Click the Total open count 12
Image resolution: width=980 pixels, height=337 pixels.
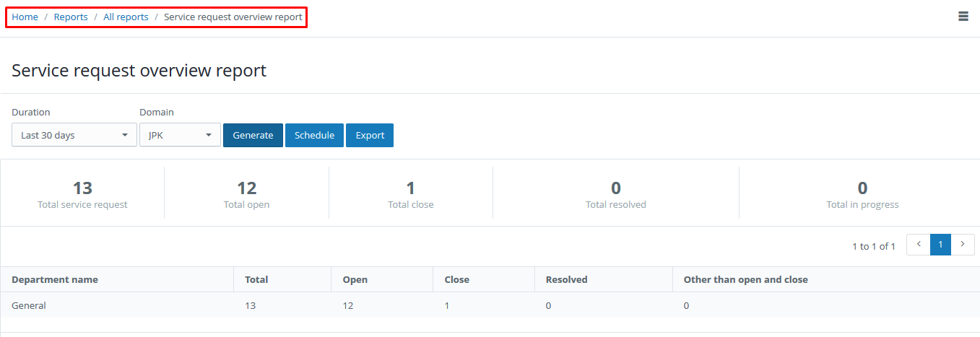coord(247,188)
